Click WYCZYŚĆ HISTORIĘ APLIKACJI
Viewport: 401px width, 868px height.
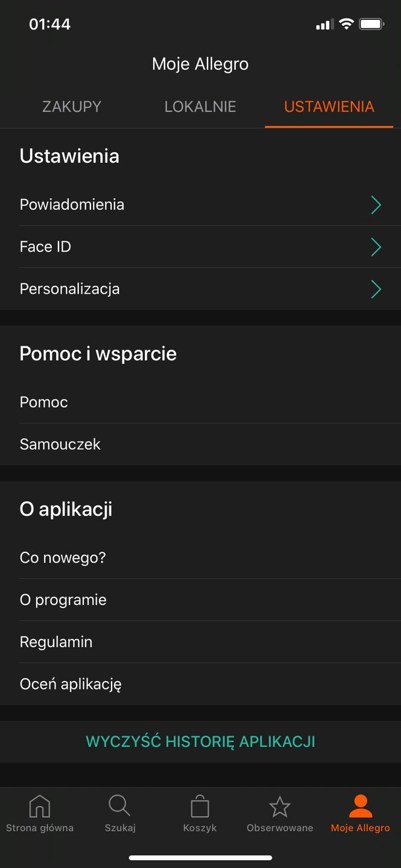(x=200, y=741)
